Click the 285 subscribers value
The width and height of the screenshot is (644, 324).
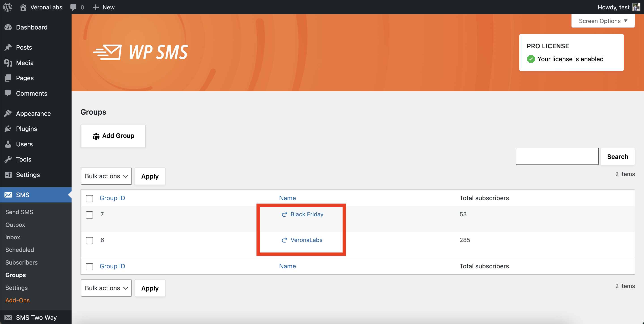pos(465,240)
